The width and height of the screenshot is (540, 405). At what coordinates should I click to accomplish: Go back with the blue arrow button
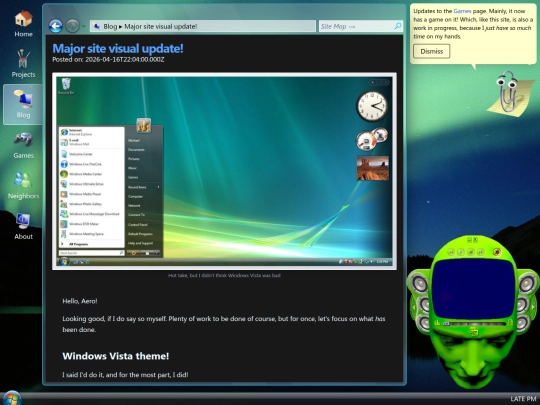[55, 26]
